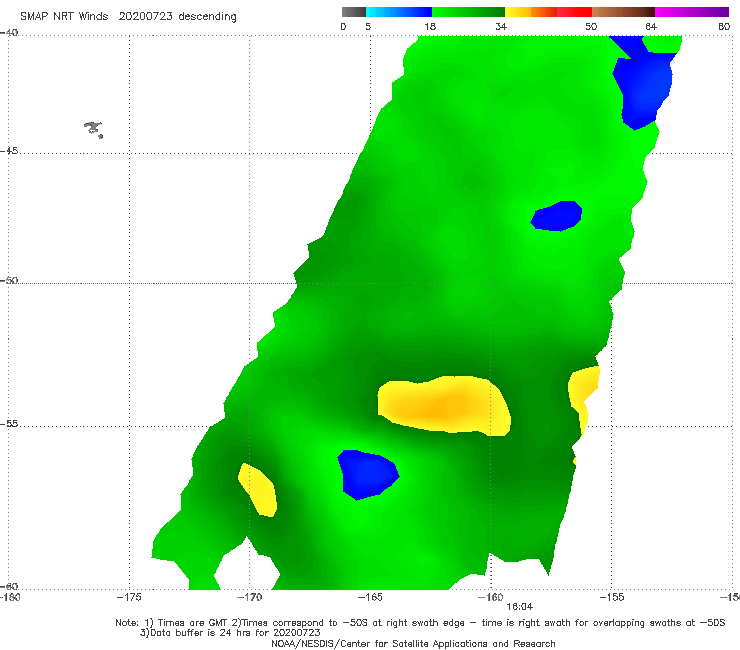
Task: Click the blue low-wind patch near -57 latitude
Action: point(368,475)
